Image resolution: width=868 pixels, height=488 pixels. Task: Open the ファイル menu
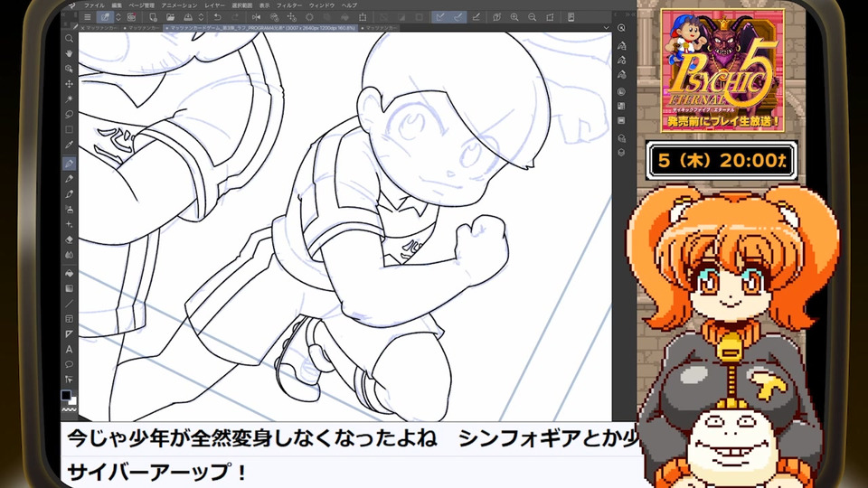[94, 5]
